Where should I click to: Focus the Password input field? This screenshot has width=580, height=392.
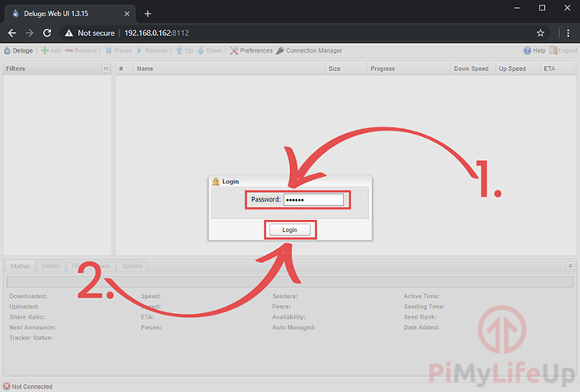tap(314, 200)
